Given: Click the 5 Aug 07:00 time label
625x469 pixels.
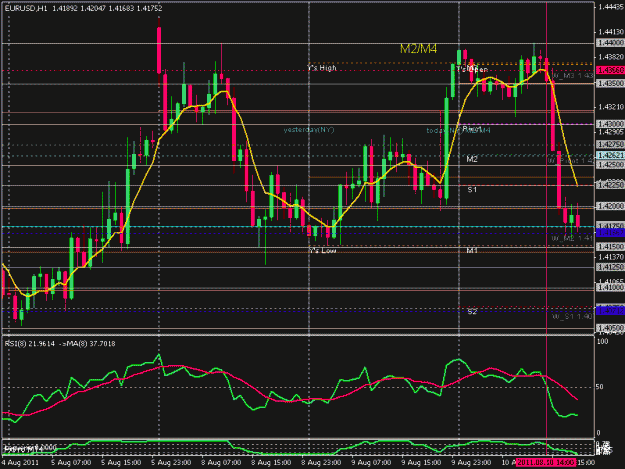Looking at the screenshot, I should tap(71, 463).
